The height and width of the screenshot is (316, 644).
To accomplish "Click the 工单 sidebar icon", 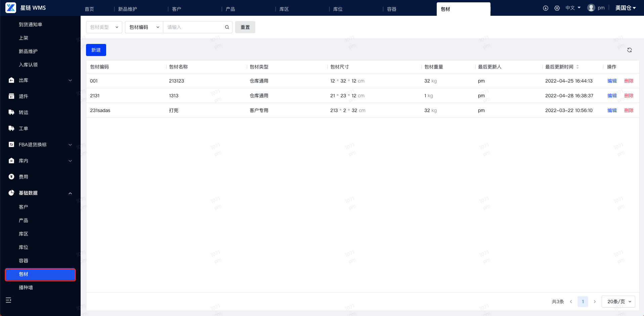I will [11, 128].
